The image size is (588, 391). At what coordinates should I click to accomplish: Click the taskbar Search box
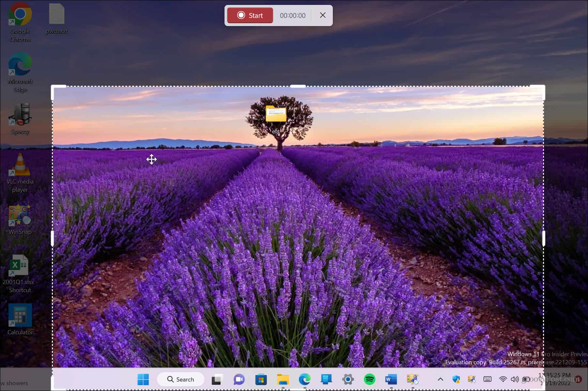181,379
